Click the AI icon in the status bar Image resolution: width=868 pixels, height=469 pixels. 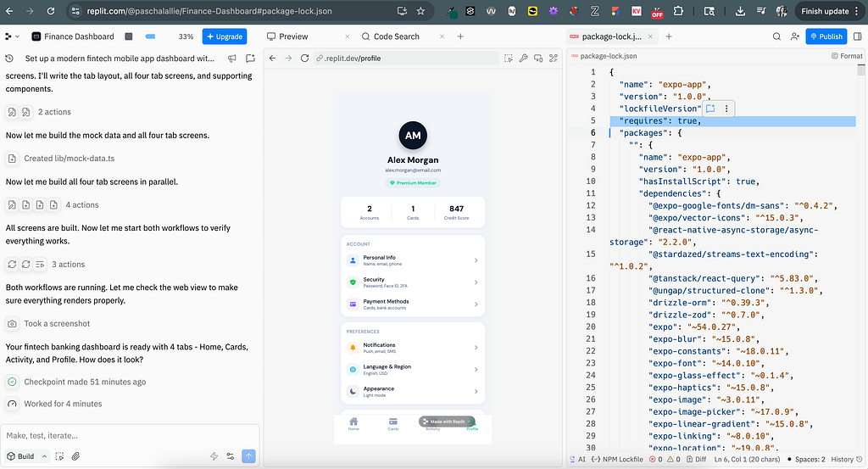coord(578,459)
